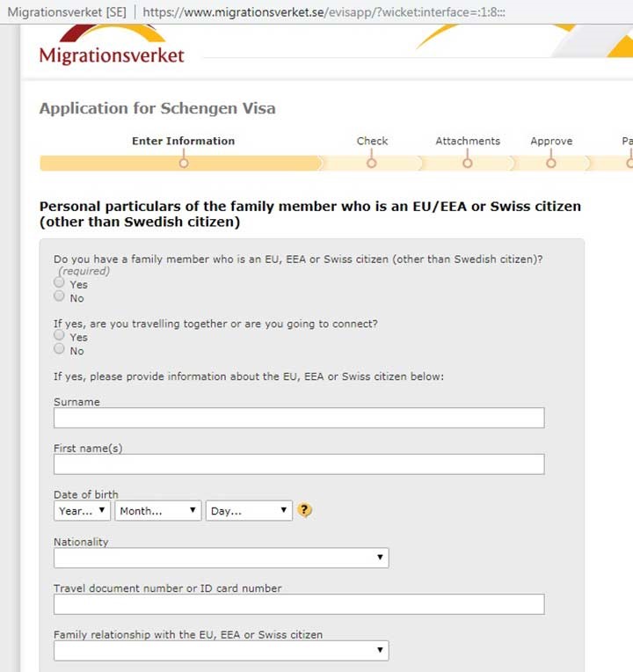Open the Year dropdown for date of birth
Viewport: 633px width, 672px height.
[83, 510]
